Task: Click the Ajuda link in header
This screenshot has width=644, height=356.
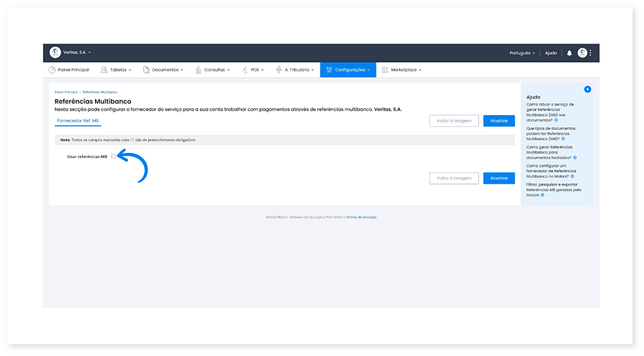Action: click(551, 53)
